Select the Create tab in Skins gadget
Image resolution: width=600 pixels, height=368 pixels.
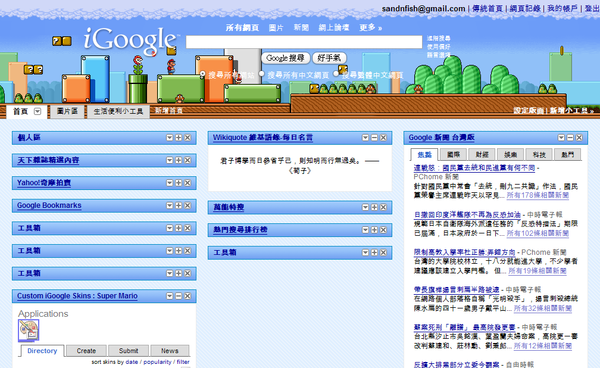coord(86,351)
